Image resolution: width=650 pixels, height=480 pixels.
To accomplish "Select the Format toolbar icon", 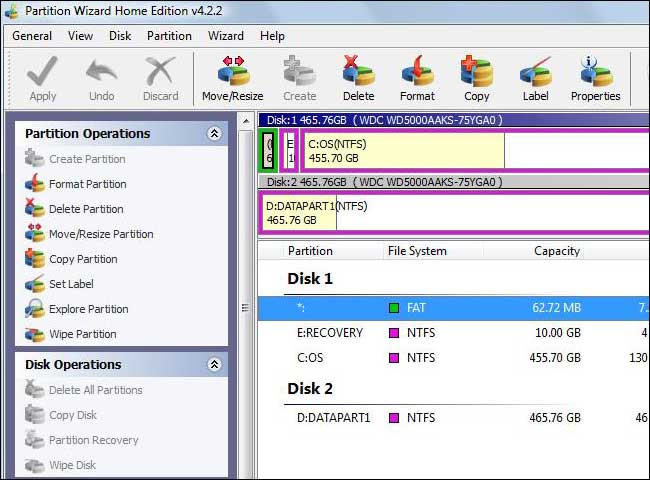I will click(417, 72).
